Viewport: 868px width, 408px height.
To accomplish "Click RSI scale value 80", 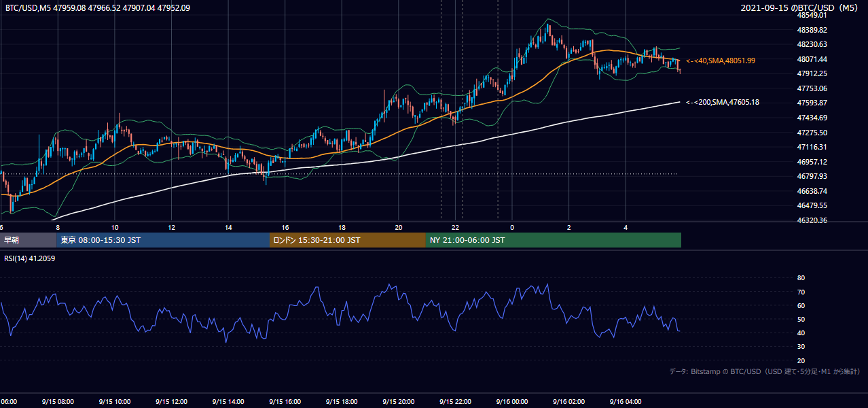I will (x=801, y=278).
